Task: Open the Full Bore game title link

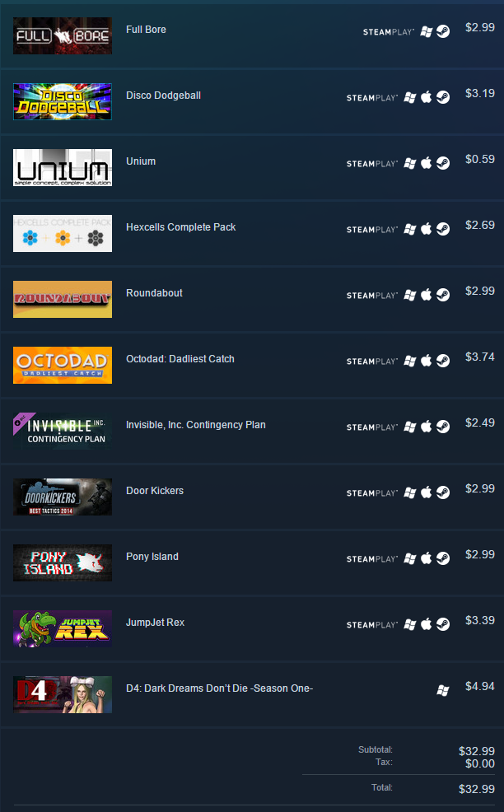Action: (146, 30)
